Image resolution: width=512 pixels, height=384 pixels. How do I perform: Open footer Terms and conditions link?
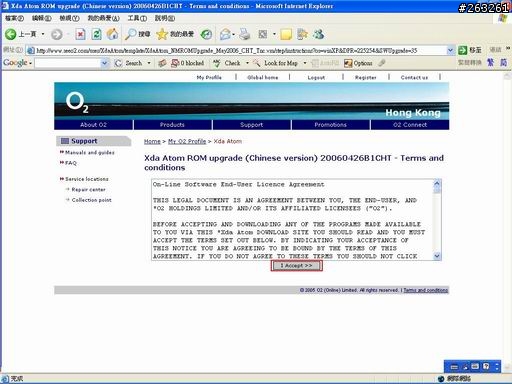(x=426, y=290)
